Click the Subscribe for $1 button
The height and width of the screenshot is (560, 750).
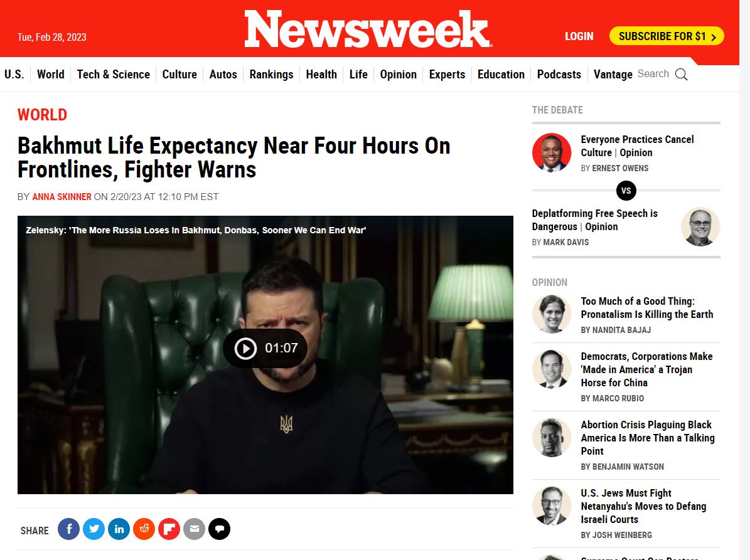click(x=667, y=36)
